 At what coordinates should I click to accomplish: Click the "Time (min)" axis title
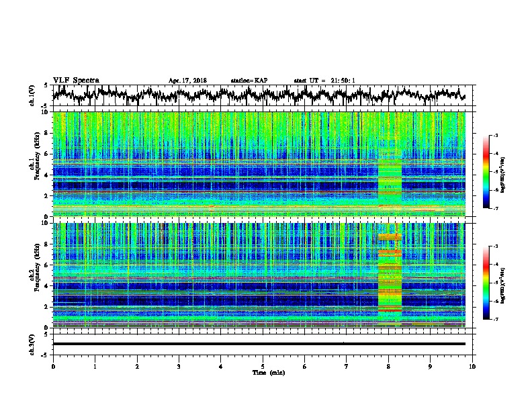point(269,373)
